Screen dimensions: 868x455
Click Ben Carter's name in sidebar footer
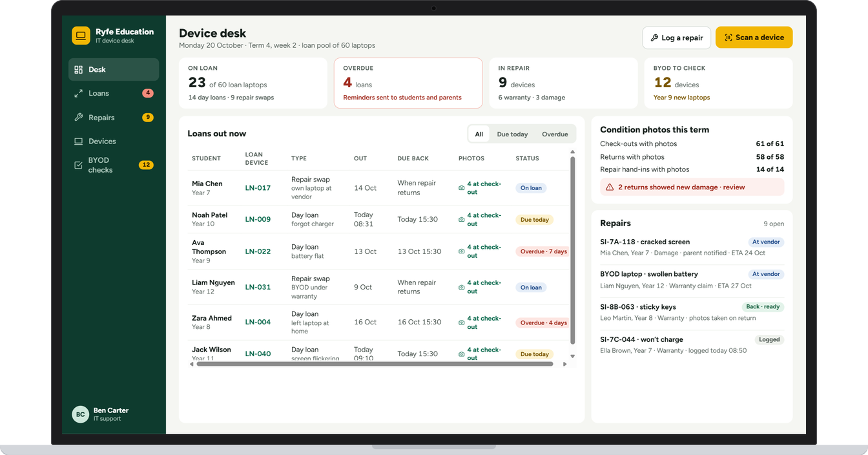111,410
